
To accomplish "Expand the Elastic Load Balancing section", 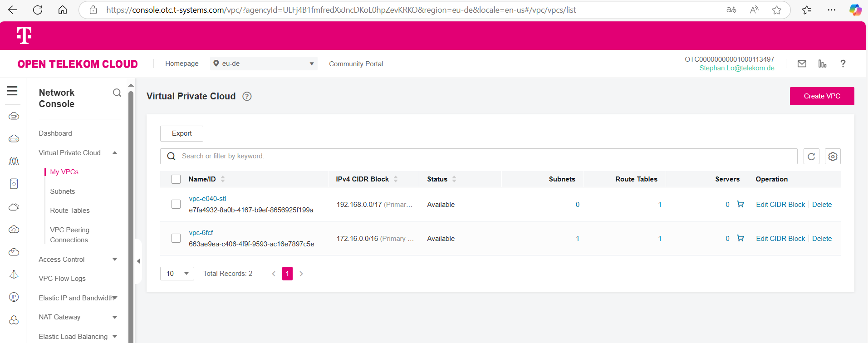I will (115, 337).
